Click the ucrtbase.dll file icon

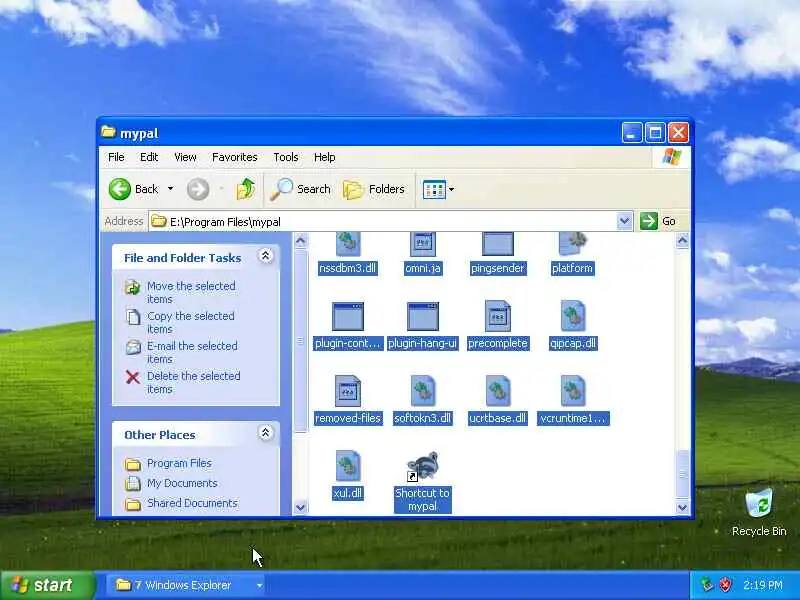(497, 391)
